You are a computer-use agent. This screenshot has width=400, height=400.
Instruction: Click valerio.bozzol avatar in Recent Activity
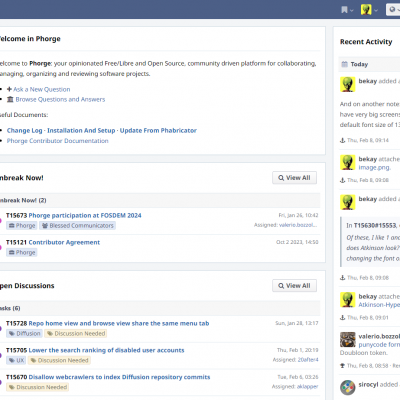[348, 340]
